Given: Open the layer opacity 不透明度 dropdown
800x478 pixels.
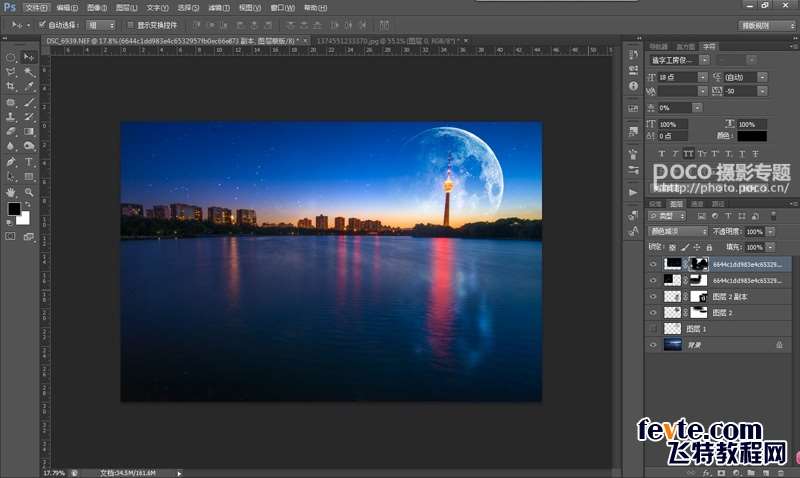Looking at the screenshot, I should 770,232.
